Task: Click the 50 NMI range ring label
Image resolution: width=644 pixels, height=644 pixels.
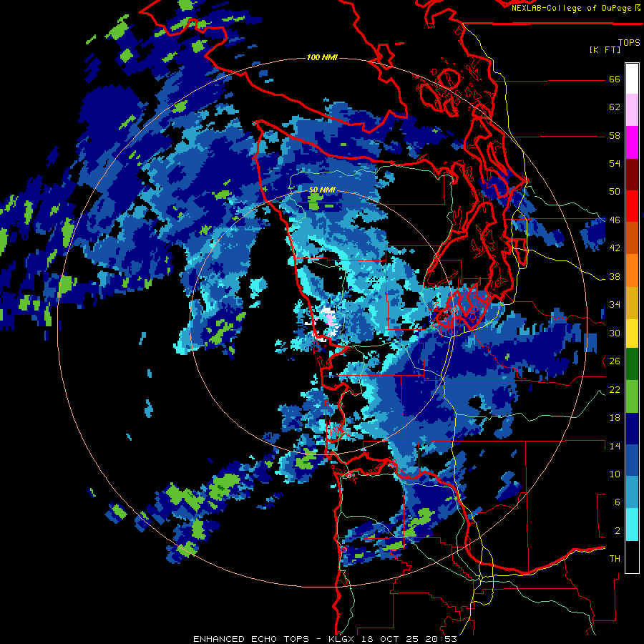Action: pos(323,190)
